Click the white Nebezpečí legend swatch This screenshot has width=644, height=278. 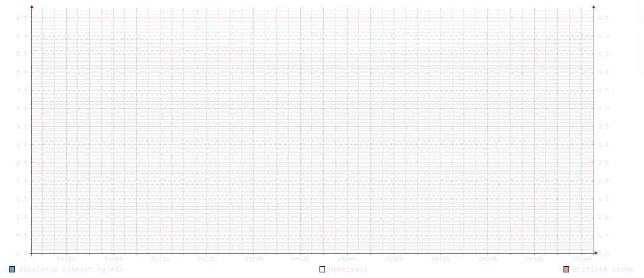[323, 269]
